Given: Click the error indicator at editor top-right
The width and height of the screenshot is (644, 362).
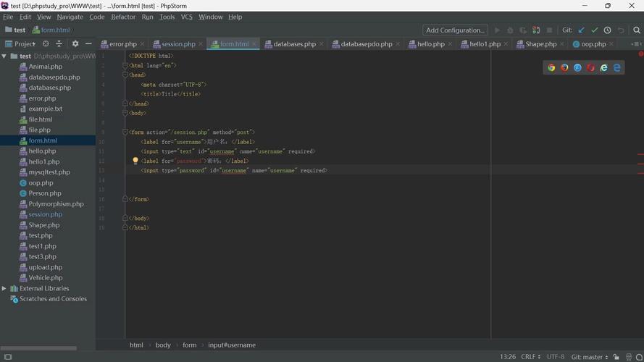Looking at the screenshot, I should pyautogui.click(x=640, y=54).
